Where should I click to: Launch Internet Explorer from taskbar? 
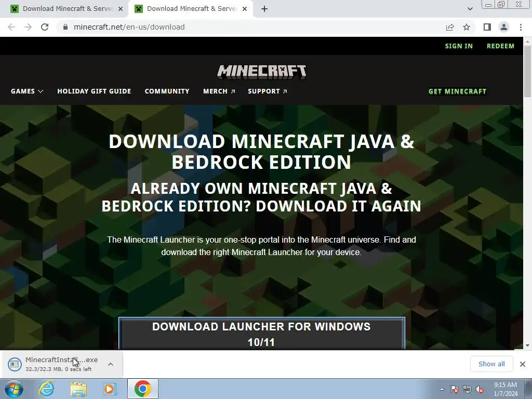[46, 389]
